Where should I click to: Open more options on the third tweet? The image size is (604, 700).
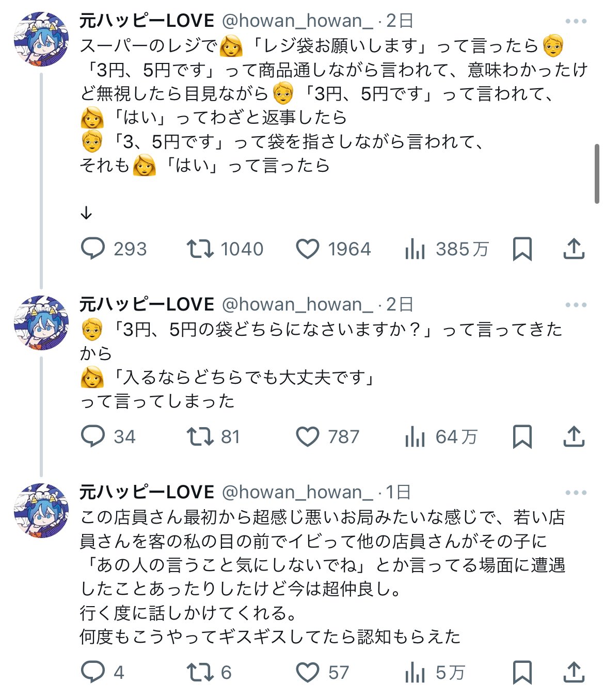pos(576,493)
